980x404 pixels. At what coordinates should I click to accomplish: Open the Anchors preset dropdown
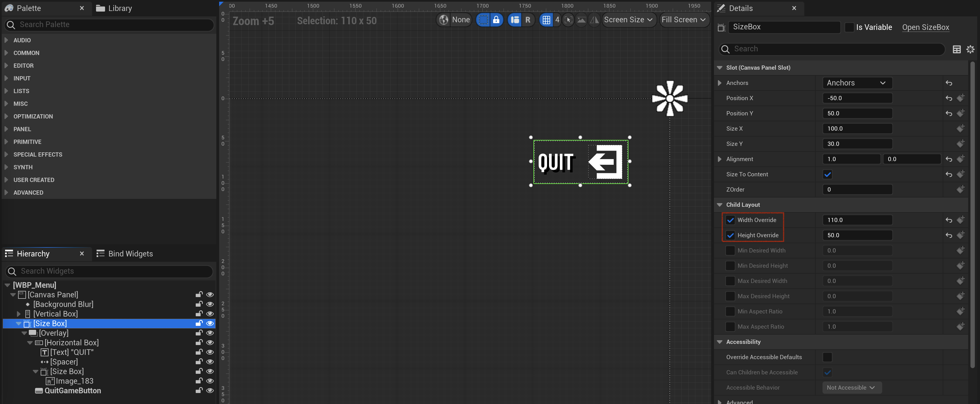[x=857, y=83]
